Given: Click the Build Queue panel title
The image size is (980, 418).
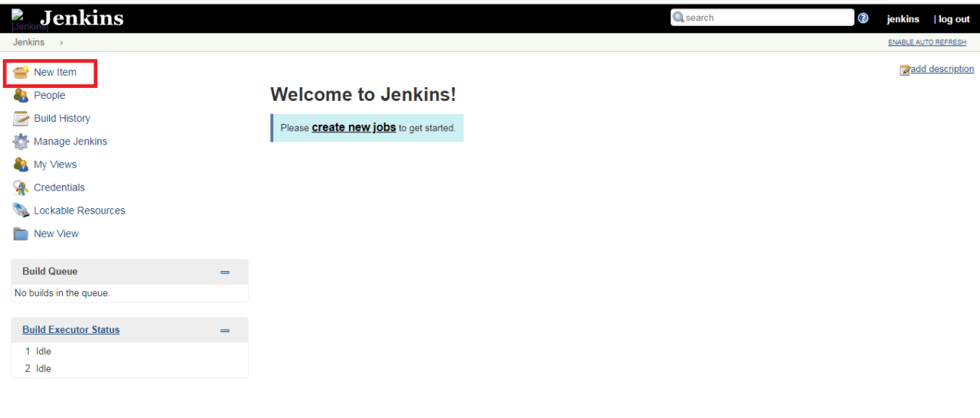Looking at the screenshot, I should tap(50, 271).
